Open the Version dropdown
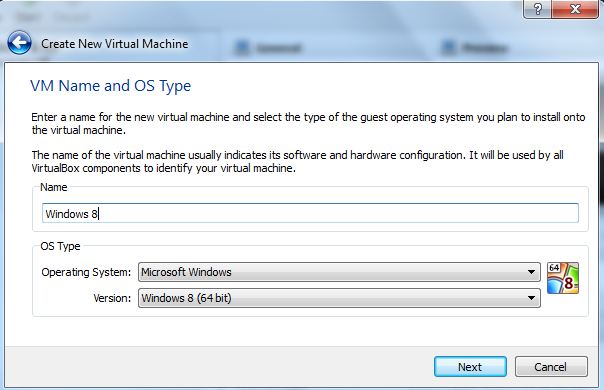This screenshot has width=604, height=390. tap(339, 298)
